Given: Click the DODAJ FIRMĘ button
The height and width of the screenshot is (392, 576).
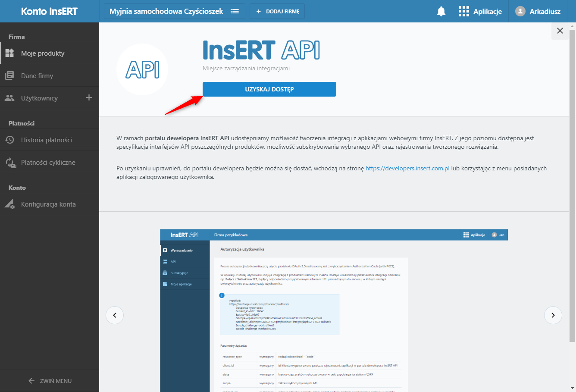Looking at the screenshot, I should click(277, 11).
